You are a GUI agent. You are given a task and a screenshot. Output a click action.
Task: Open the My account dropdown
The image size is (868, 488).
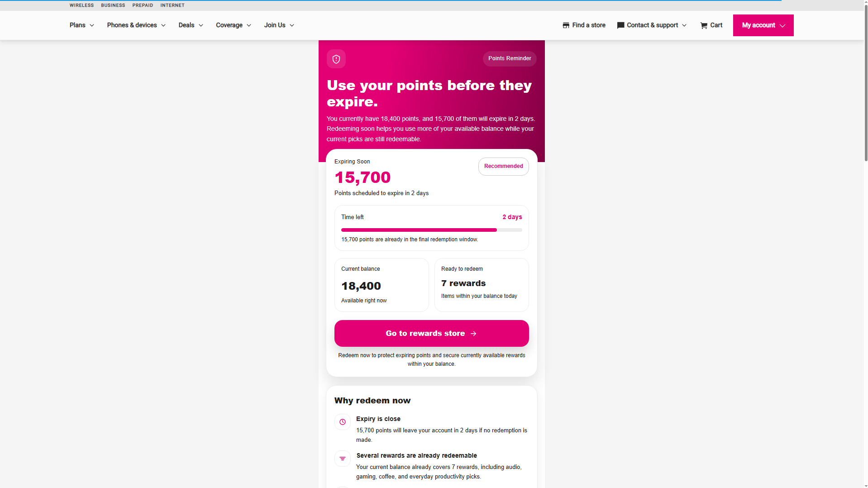[x=763, y=25]
